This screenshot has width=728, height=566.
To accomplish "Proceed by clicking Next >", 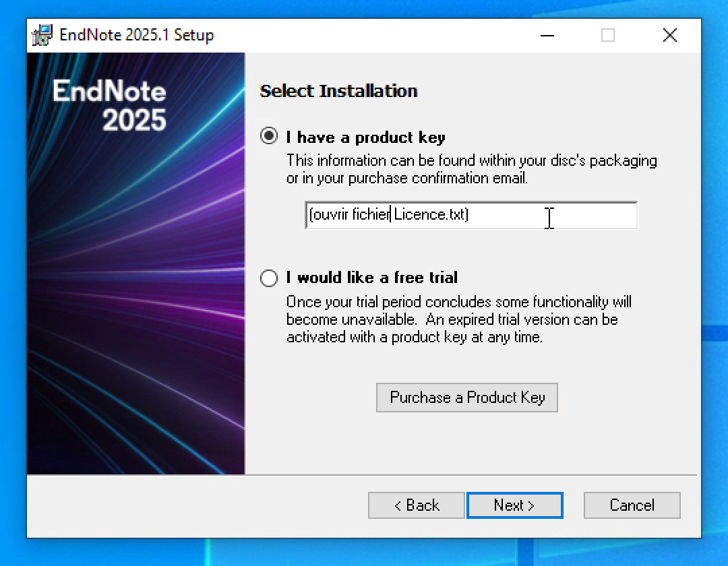I will [514, 505].
